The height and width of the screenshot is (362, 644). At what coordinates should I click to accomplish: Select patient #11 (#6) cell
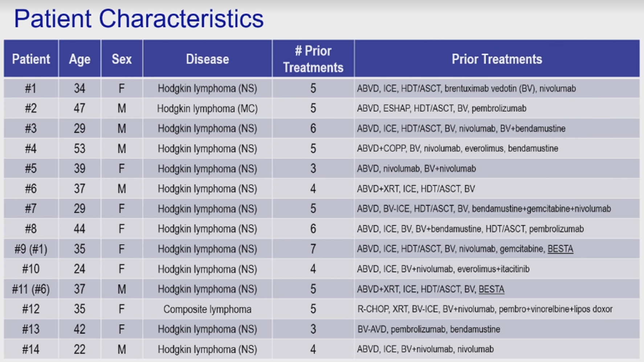31,289
